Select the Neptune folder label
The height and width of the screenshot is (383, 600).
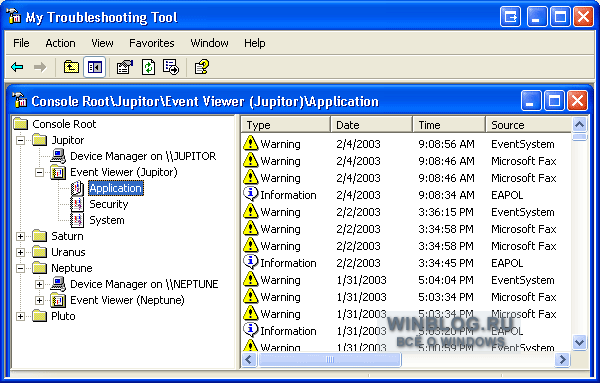pyautogui.click(x=72, y=268)
